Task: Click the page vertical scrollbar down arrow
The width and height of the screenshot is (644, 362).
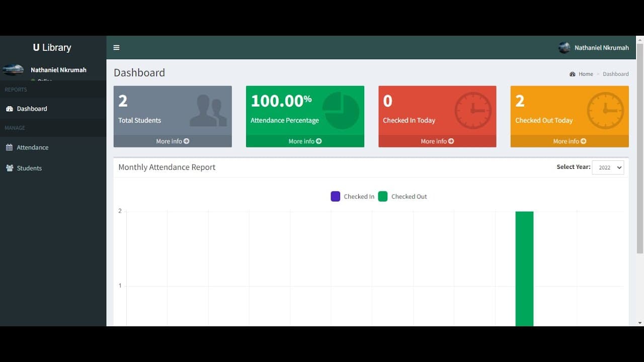Action: [640, 323]
